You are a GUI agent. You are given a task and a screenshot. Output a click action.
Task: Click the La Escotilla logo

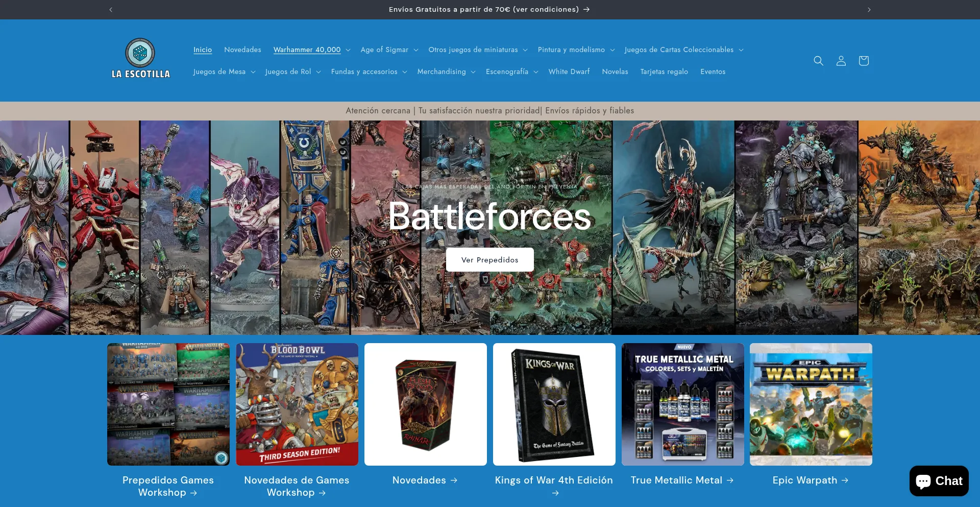[140, 59]
